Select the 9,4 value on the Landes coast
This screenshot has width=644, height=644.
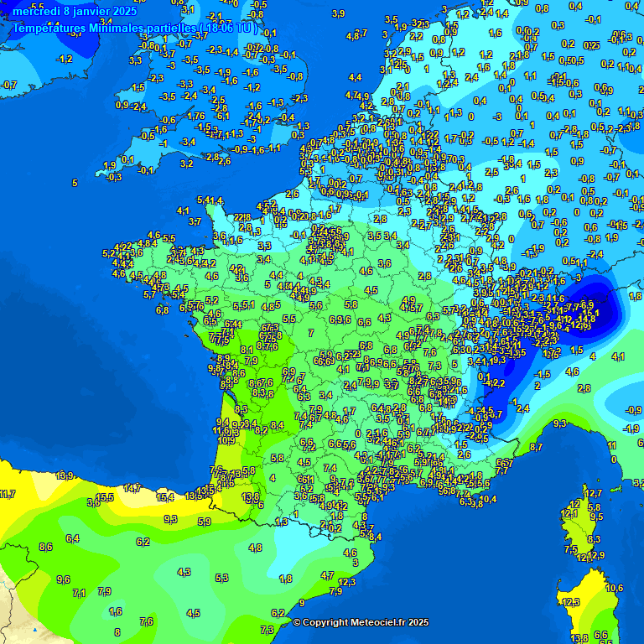[223, 422]
